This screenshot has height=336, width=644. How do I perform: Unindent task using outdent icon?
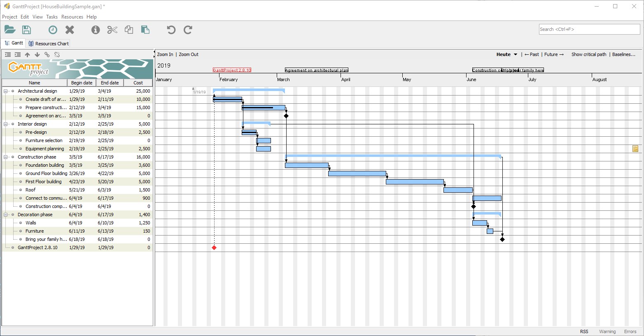pyautogui.click(x=8, y=54)
